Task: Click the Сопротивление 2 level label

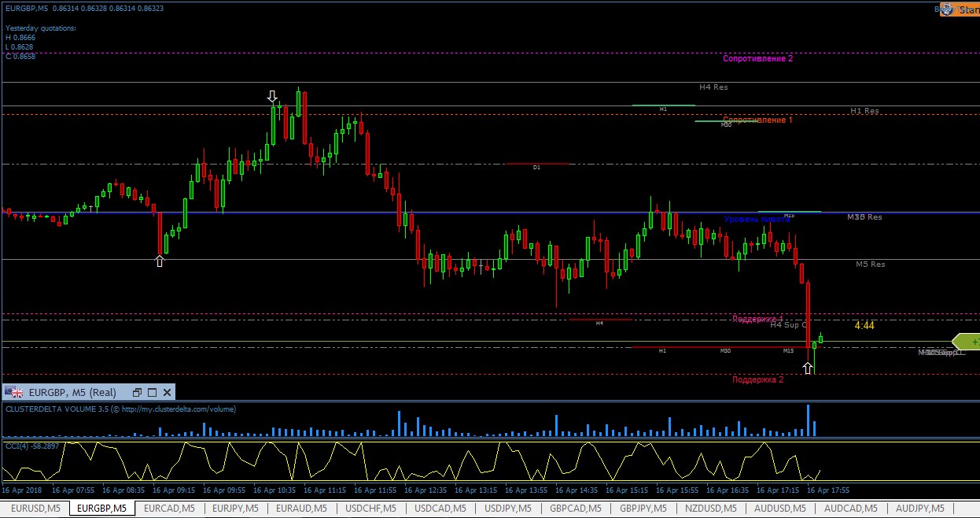Action: tap(757, 58)
